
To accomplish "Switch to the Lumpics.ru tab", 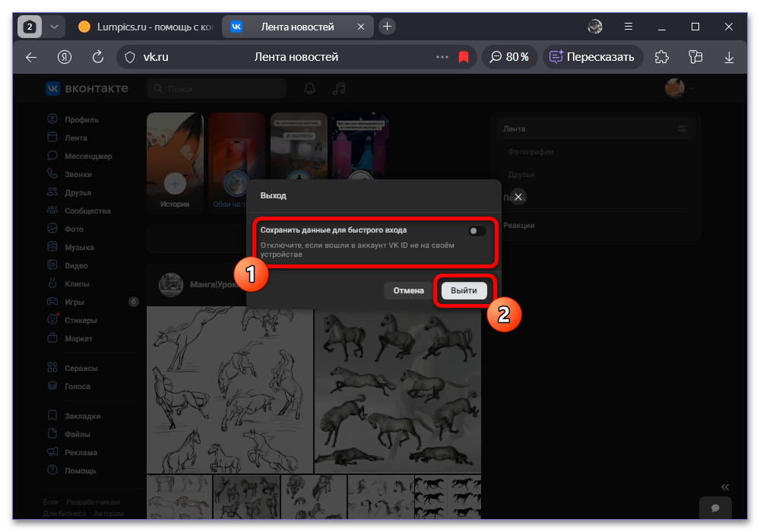I will tap(145, 27).
